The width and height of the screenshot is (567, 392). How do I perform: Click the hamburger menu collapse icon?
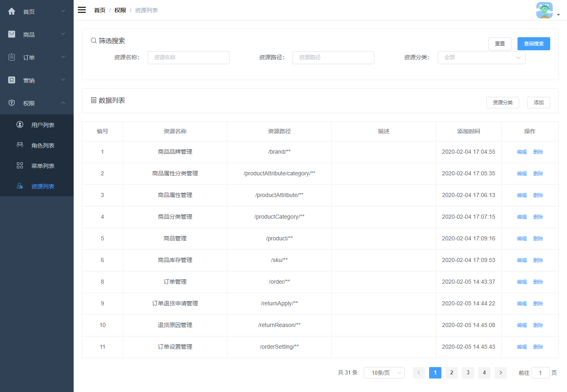pos(82,10)
